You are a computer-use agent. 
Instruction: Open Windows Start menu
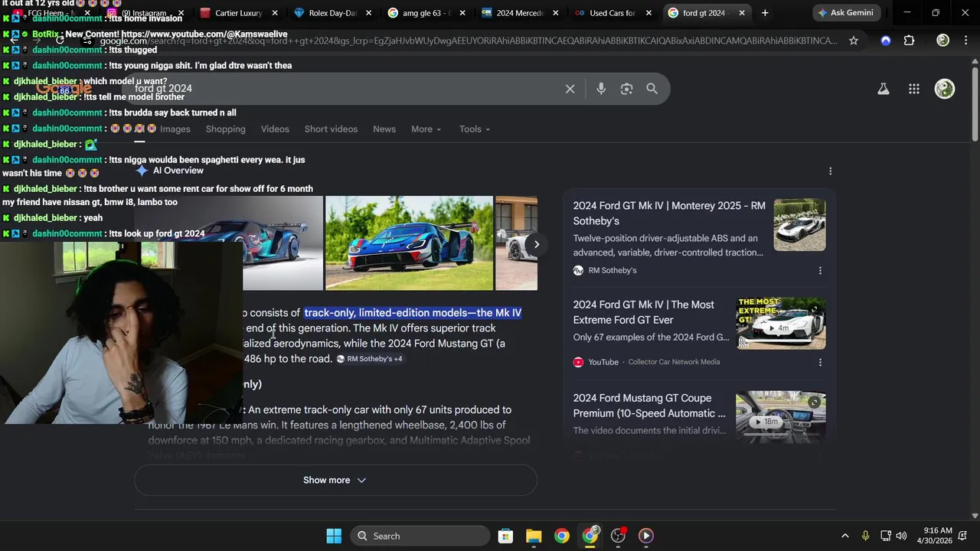334,536
